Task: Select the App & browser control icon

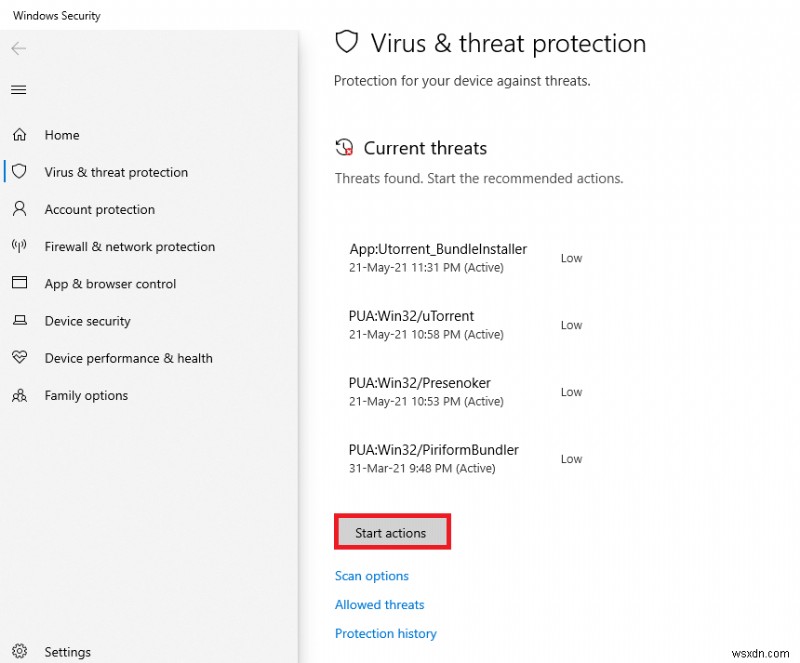Action: point(20,283)
